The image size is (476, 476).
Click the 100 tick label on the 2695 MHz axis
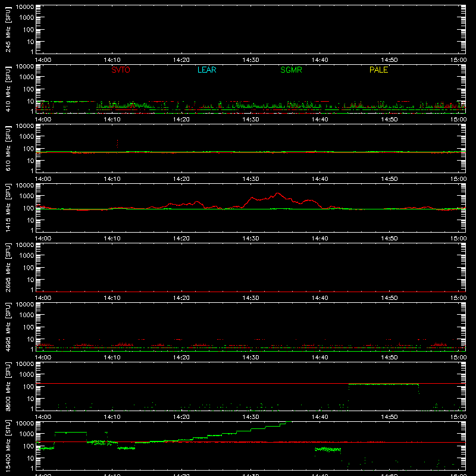29,268
